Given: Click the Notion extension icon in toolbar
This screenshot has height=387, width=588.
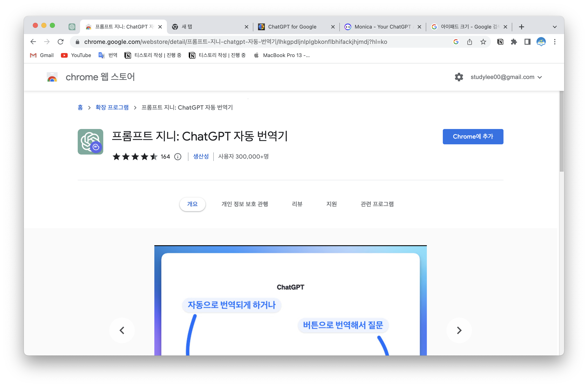Looking at the screenshot, I should point(500,42).
